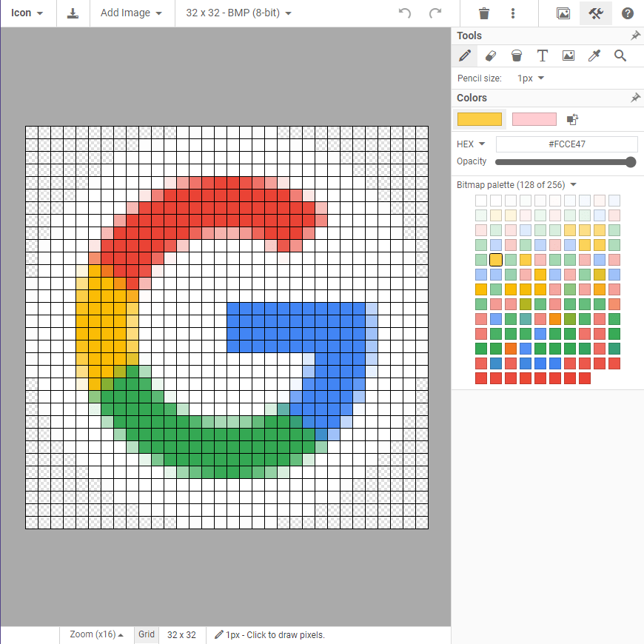This screenshot has height=644, width=644.
Task: Pick the last red swatch in the bottom palette row
Action: coord(585,378)
